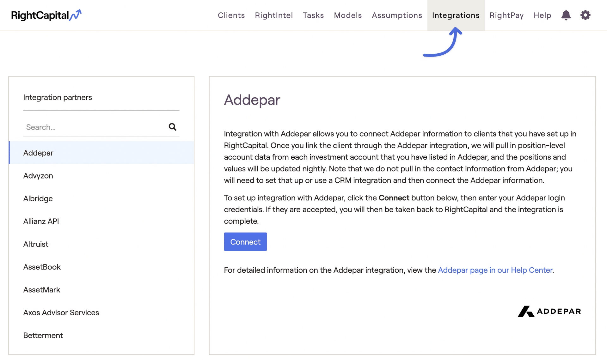
Task: Open RightPay from the navigation
Action: pos(506,15)
